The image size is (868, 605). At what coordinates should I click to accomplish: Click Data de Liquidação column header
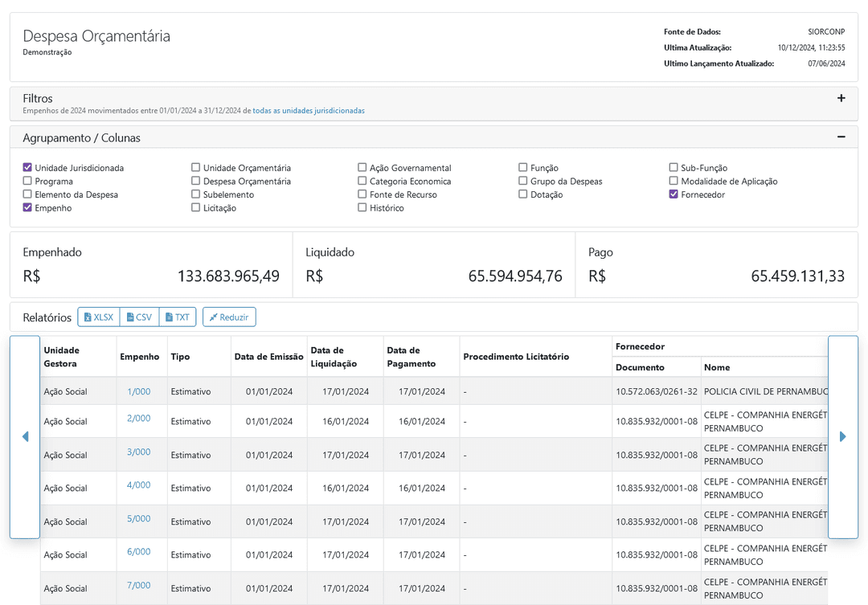(345, 357)
